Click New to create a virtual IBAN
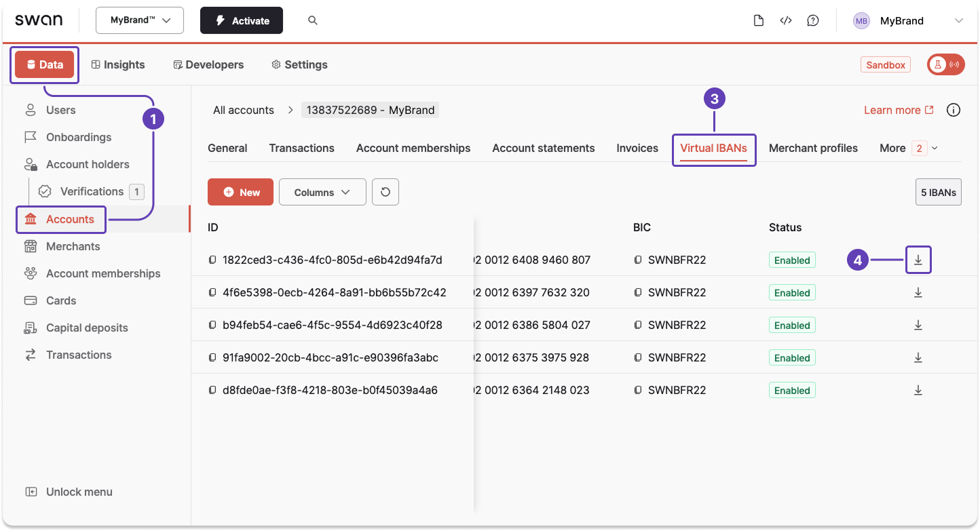This screenshot has width=980, height=531. [x=240, y=192]
